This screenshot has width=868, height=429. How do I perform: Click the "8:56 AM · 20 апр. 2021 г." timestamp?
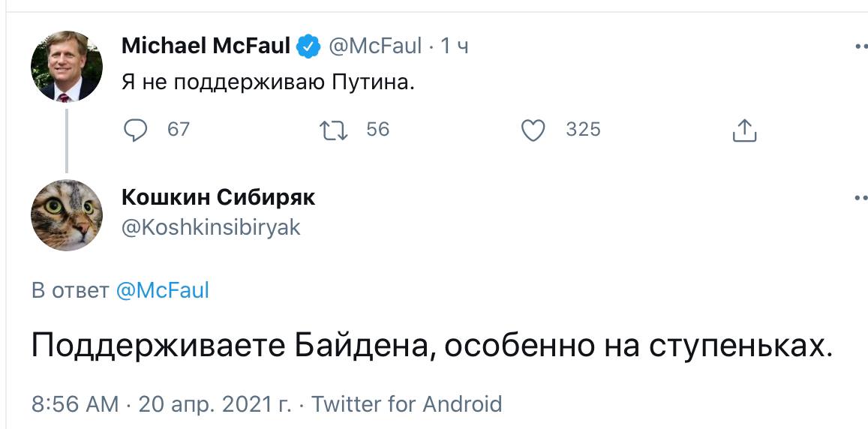tap(161, 404)
